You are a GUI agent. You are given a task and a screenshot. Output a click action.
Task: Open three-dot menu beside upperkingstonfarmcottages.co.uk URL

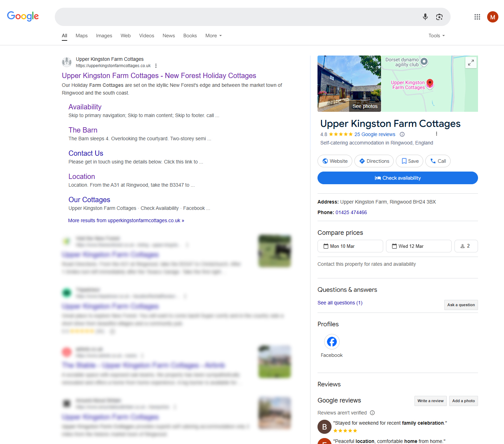click(156, 66)
